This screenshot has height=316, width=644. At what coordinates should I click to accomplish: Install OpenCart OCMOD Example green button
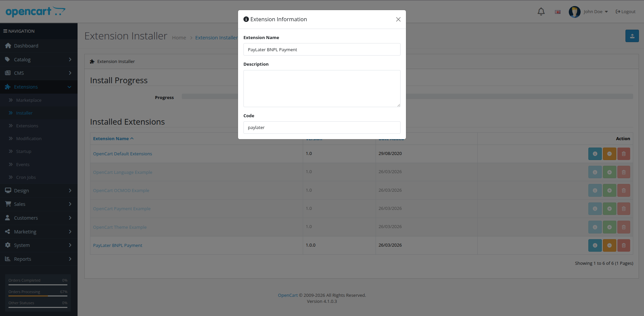(x=610, y=190)
